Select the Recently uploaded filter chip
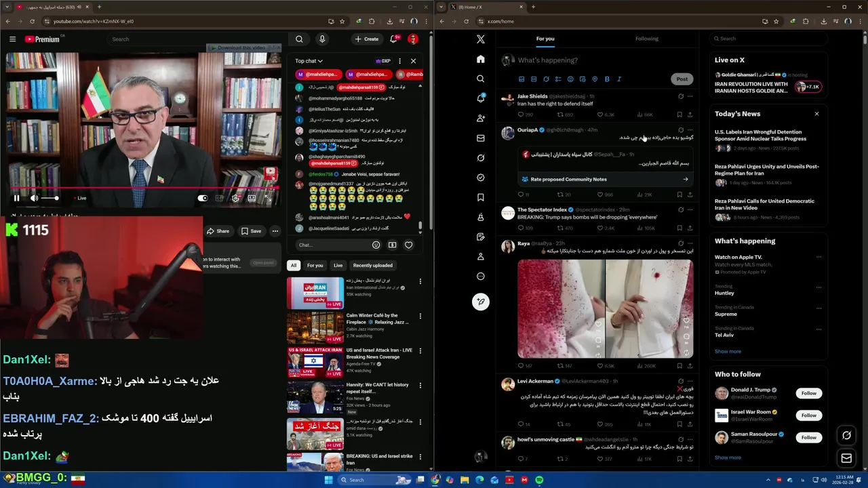 coord(372,265)
